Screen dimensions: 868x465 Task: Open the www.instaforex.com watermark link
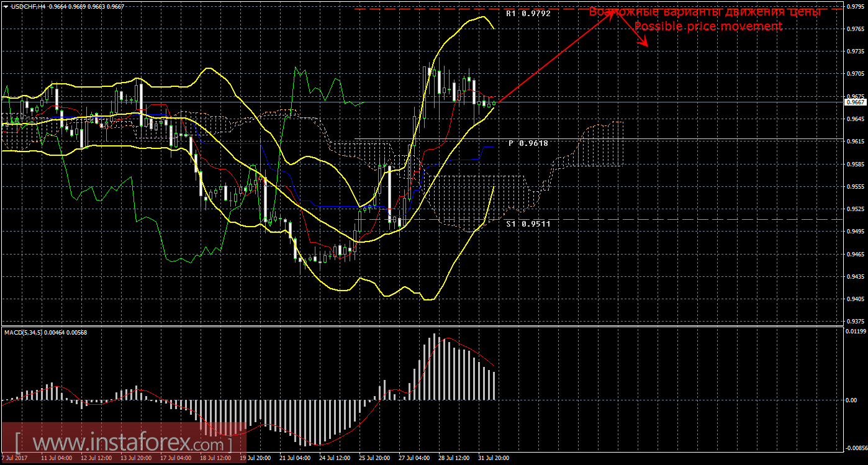(x=123, y=443)
